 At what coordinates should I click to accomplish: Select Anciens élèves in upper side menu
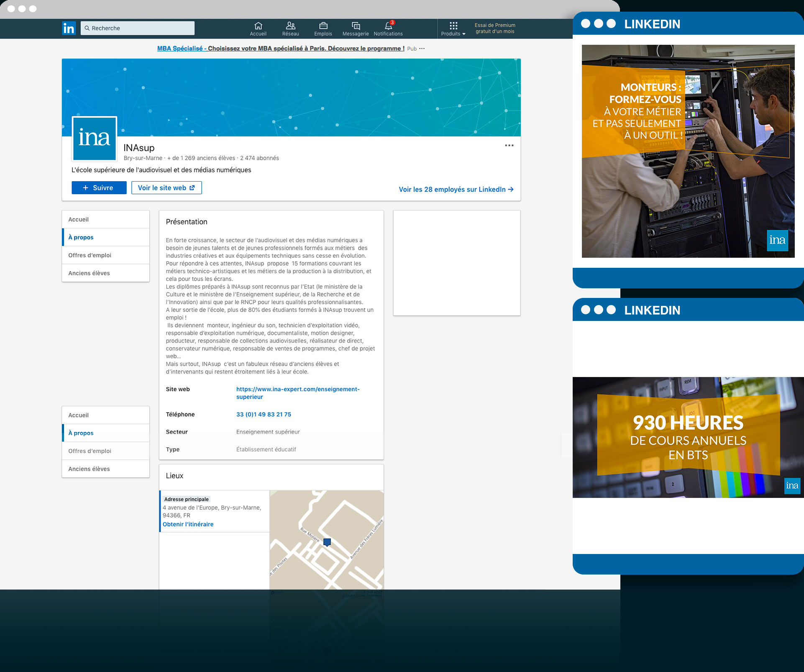(x=106, y=273)
